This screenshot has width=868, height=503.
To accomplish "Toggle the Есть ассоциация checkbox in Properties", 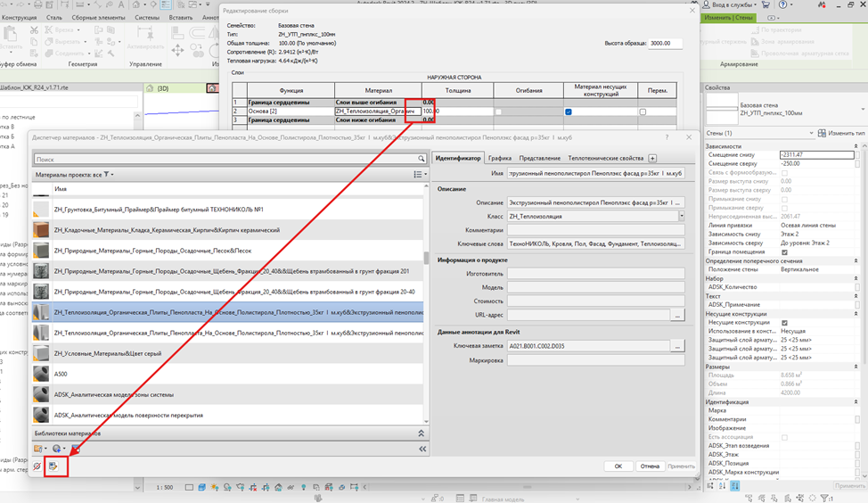I will pyautogui.click(x=784, y=437).
